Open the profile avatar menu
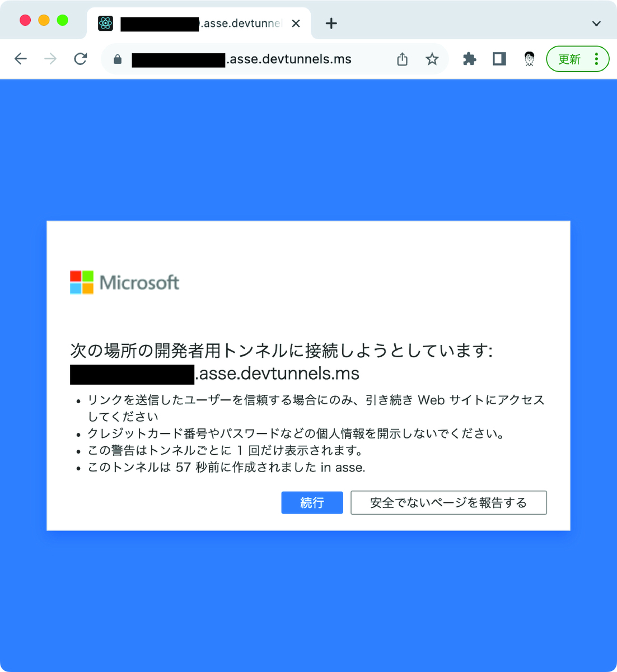 click(x=530, y=59)
